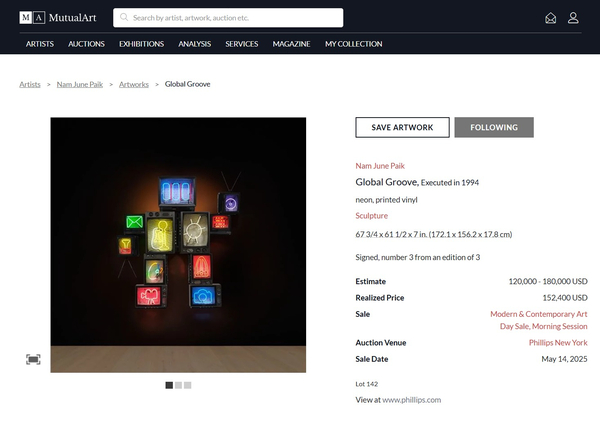Click the MutualArt logo
Screen dimensions: 600x423
click(x=58, y=17)
